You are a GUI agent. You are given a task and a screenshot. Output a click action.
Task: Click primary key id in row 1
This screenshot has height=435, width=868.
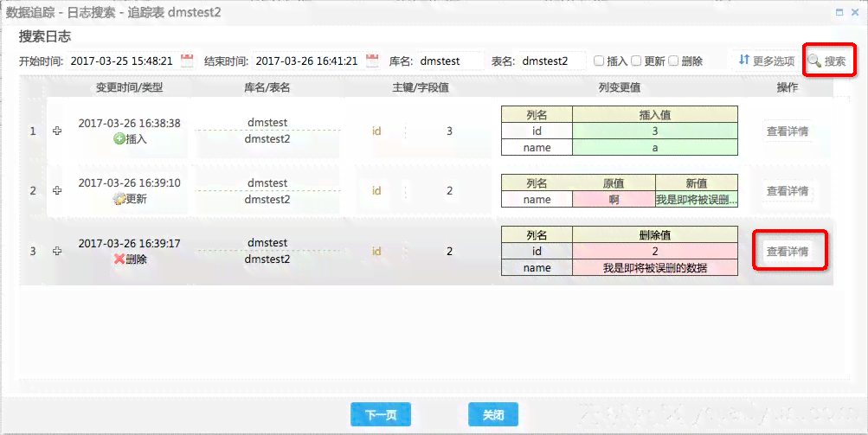point(376,131)
